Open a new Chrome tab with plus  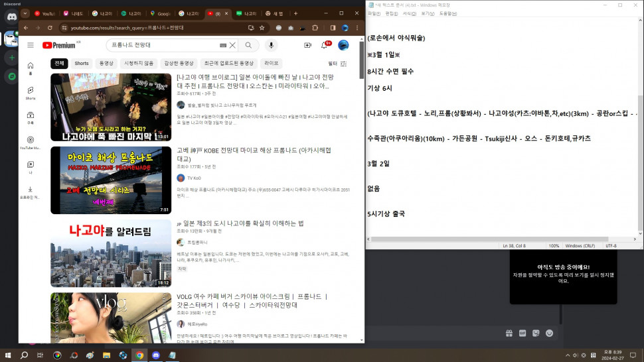tap(295, 13)
